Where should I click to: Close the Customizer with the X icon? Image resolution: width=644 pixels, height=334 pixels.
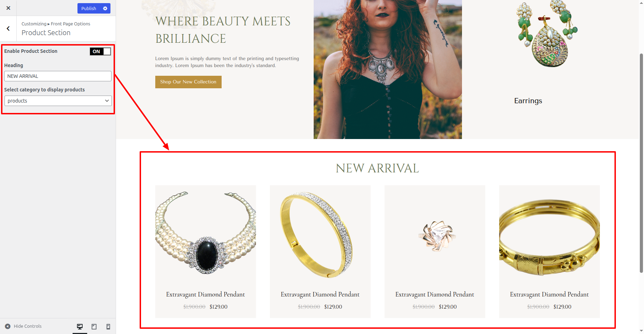(x=8, y=8)
